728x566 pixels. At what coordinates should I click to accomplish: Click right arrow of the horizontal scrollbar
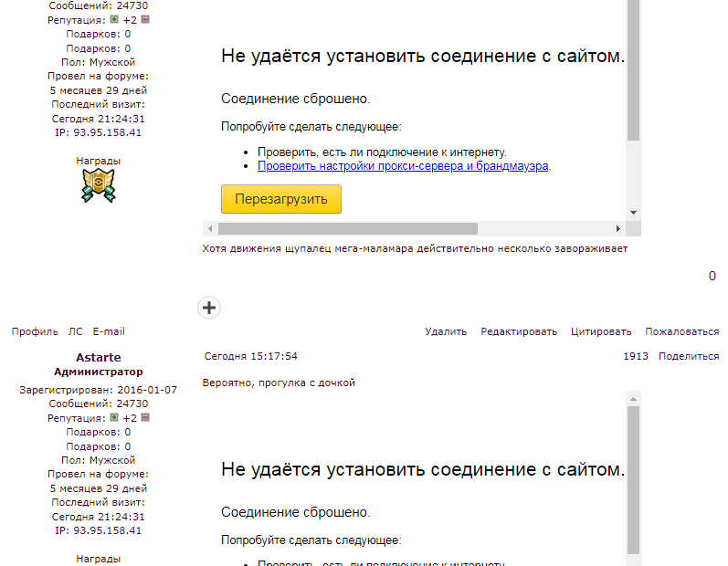point(618,228)
